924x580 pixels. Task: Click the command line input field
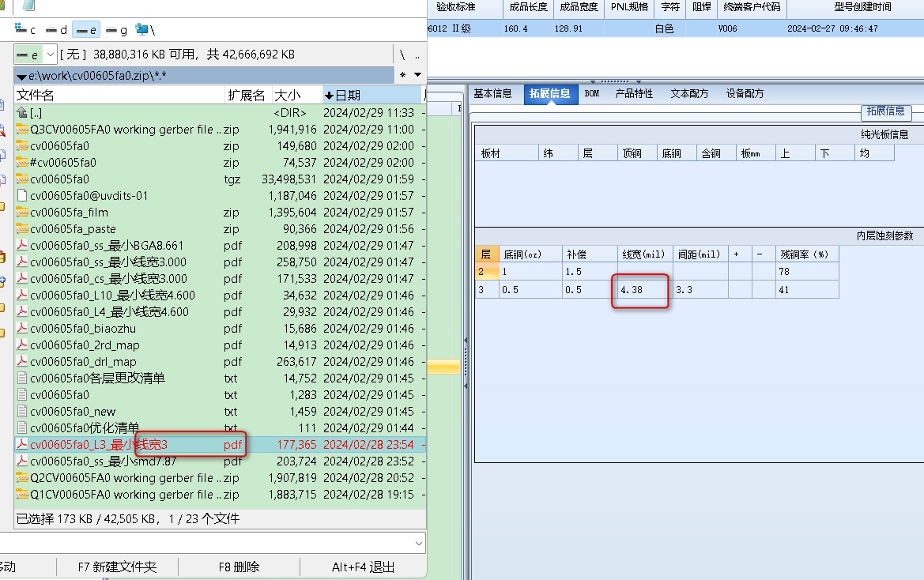(206, 543)
